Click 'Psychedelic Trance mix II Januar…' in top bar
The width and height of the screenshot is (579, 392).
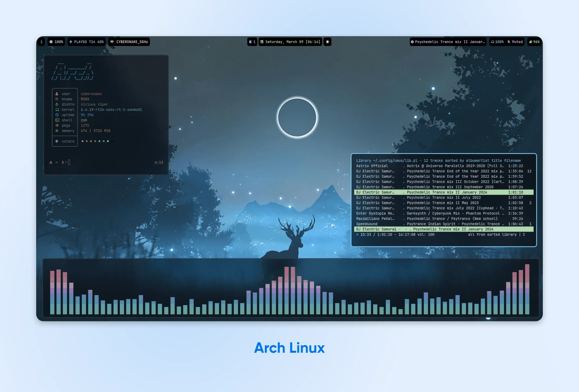click(x=450, y=42)
